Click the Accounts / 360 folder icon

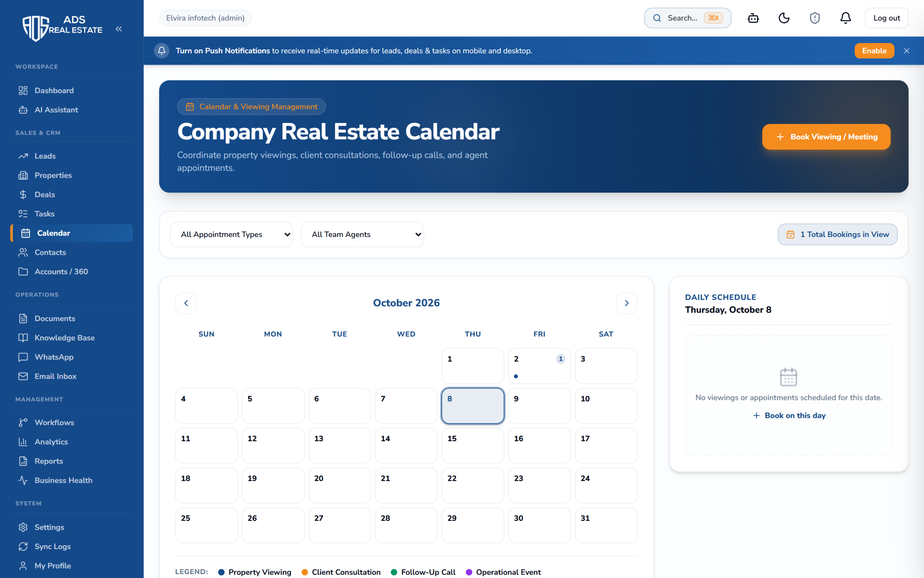[x=23, y=271]
